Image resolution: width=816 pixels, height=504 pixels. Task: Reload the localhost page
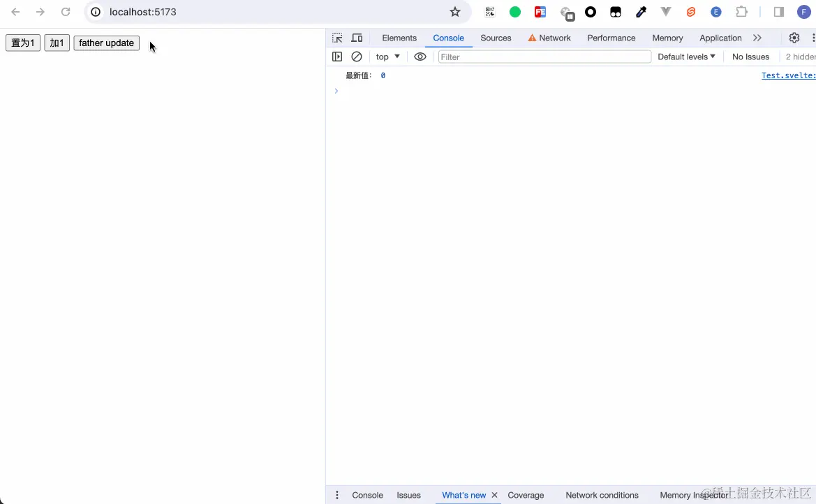click(66, 12)
